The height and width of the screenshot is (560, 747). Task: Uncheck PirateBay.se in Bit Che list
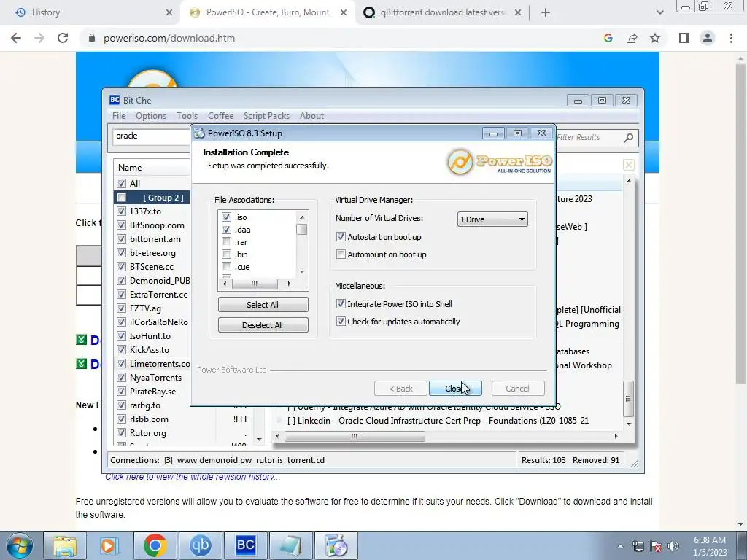click(122, 392)
